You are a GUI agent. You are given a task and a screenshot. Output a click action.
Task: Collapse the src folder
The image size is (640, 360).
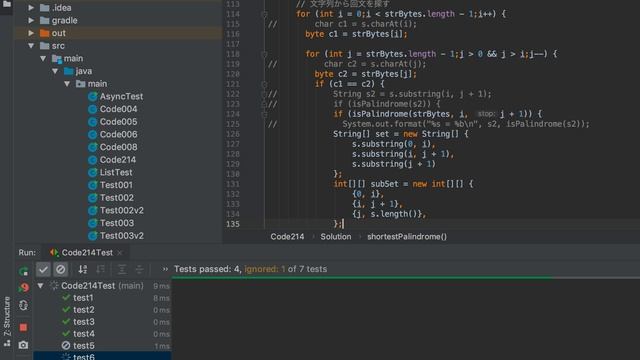click(x=31, y=46)
